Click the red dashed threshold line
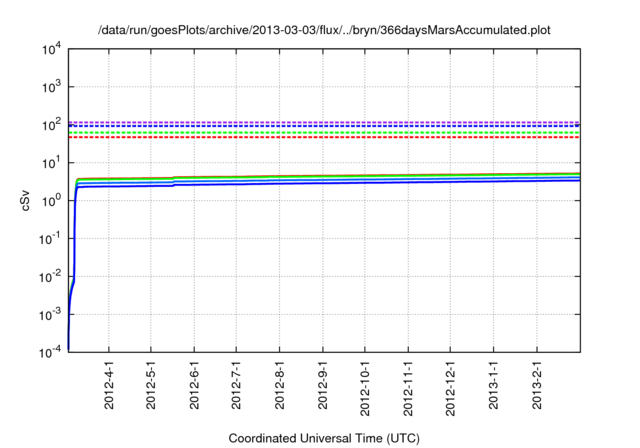The height and width of the screenshot is (448, 640). pyautogui.click(x=324, y=137)
